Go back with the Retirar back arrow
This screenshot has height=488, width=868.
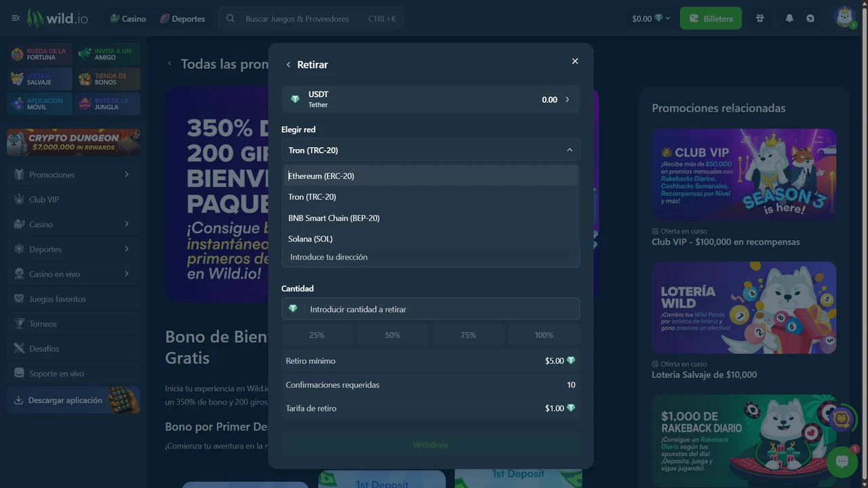[x=288, y=64]
